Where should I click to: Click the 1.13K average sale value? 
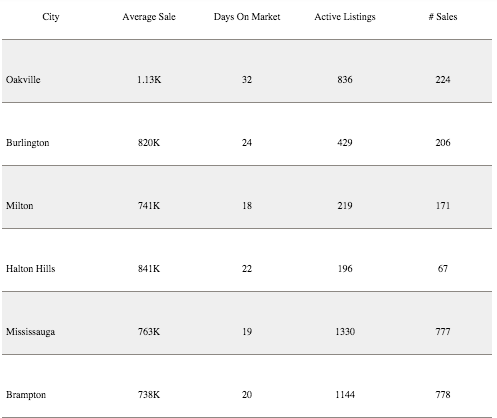click(149, 80)
